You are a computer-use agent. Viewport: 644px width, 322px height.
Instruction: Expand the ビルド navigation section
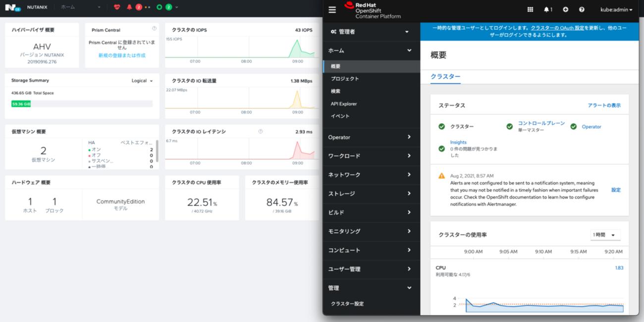point(371,212)
